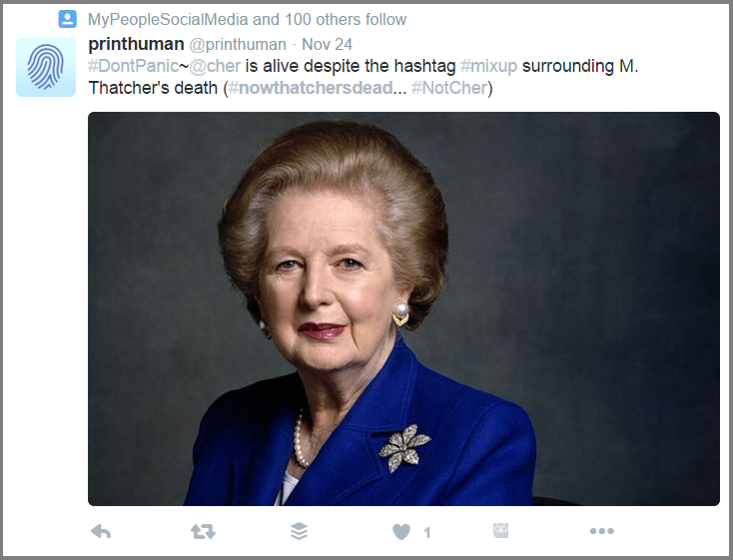
Task: Click the tweet text about hashtag mixup
Action: pos(364,77)
